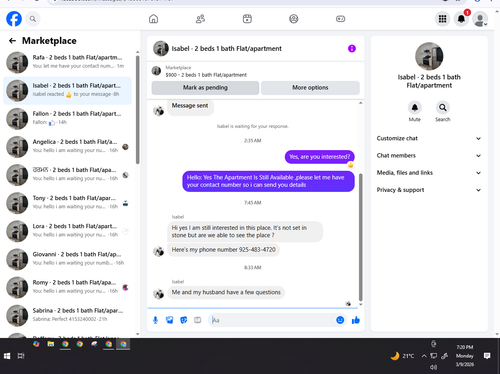Screen dimensions: 500x374
Task: Choose a sticker icon
Action: pyautogui.click(x=184, y=320)
